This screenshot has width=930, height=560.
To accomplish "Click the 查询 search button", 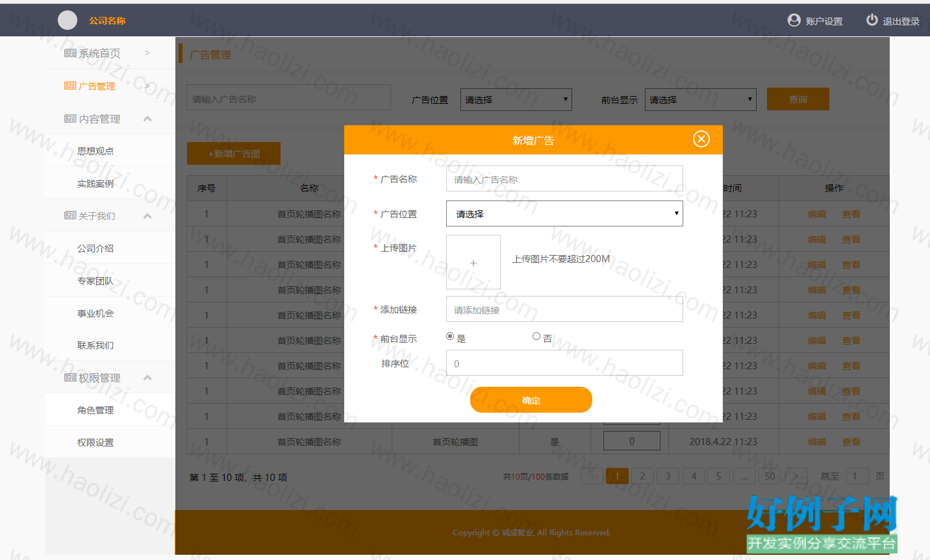I will coord(798,99).
